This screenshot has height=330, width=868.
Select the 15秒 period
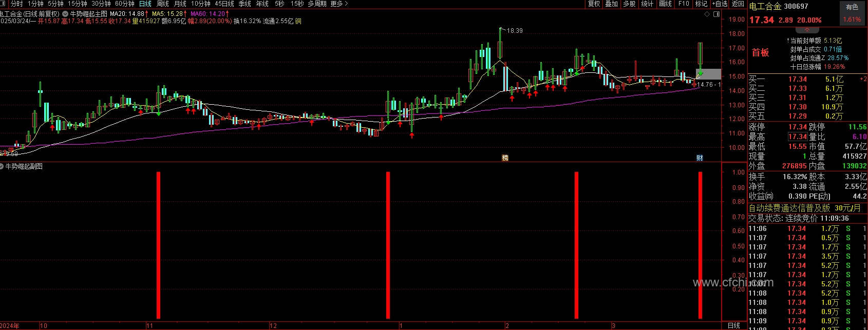coord(297,4)
